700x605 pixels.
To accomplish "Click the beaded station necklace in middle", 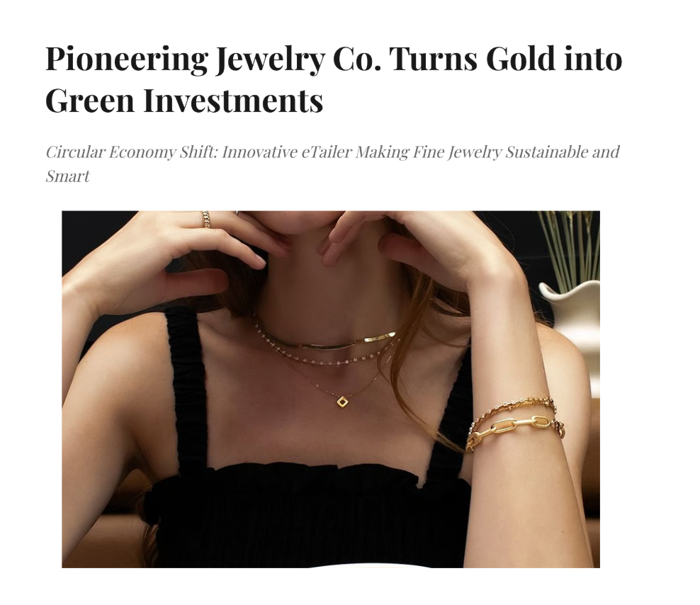I will [x=326, y=353].
